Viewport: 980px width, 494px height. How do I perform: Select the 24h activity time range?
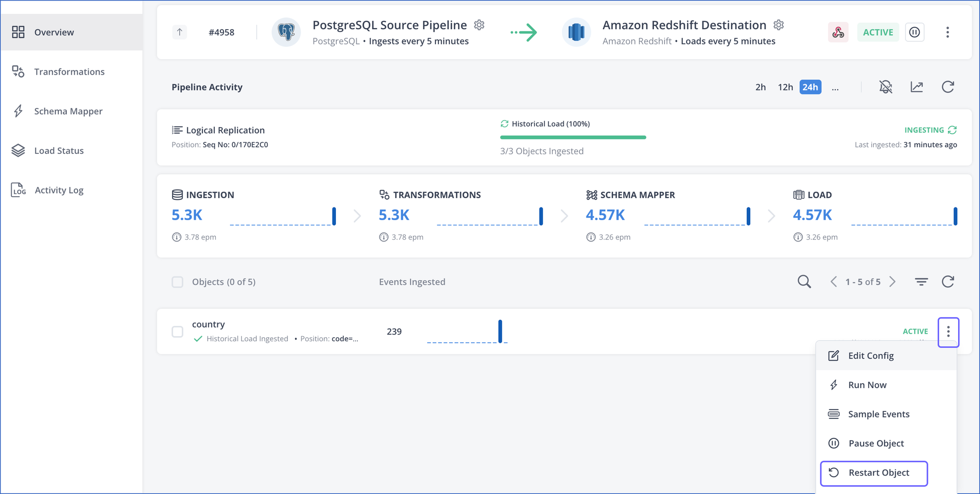(x=811, y=87)
